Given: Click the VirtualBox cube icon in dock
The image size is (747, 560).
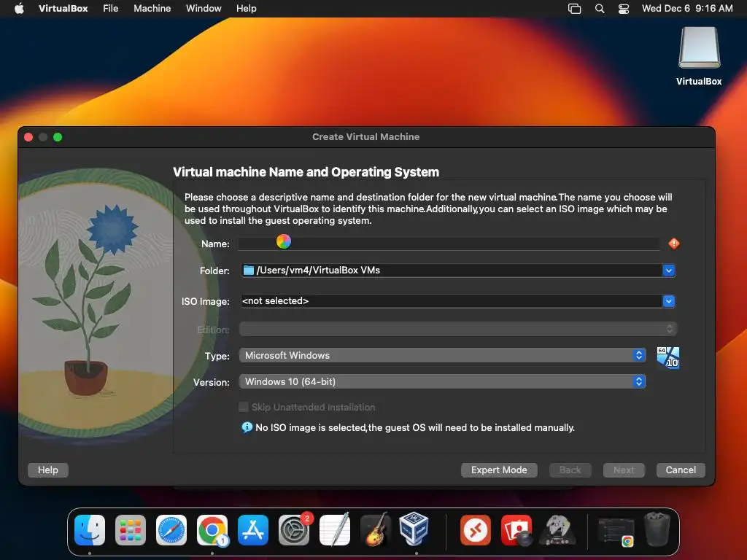Looking at the screenshot, I should click(x=414, y=529).
